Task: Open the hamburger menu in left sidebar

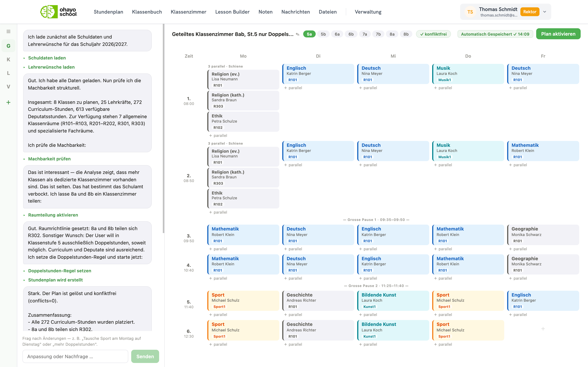Action: click(8, 32)
